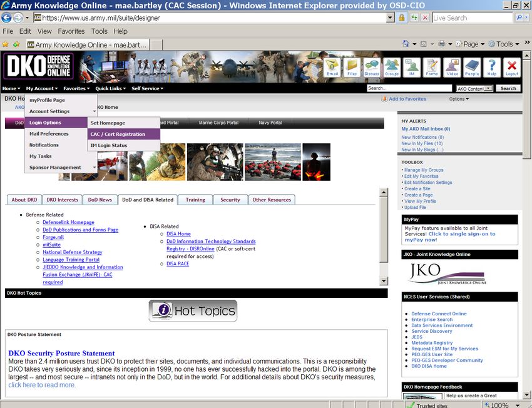Open the IE Tools toolbar dropdown

pos(504,44)
